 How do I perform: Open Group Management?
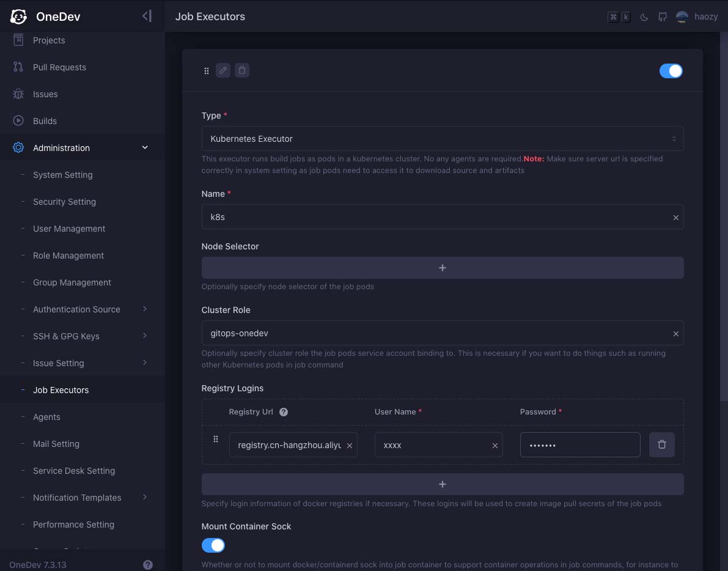coord(72,282)
